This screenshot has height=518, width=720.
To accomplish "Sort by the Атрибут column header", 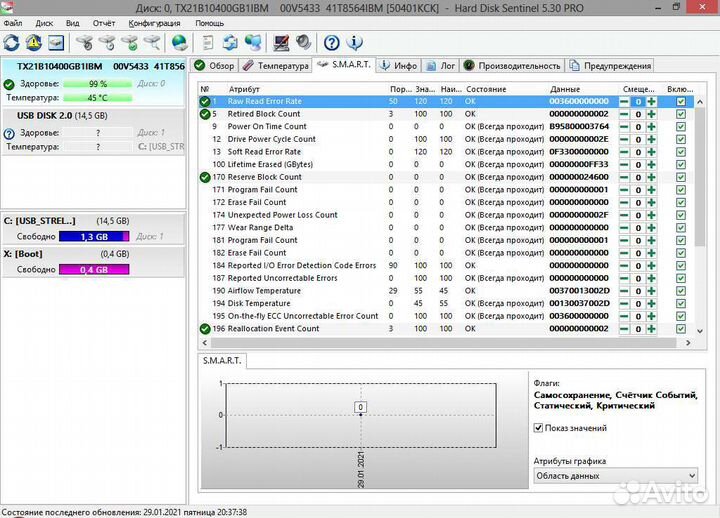I will (244, 89).
